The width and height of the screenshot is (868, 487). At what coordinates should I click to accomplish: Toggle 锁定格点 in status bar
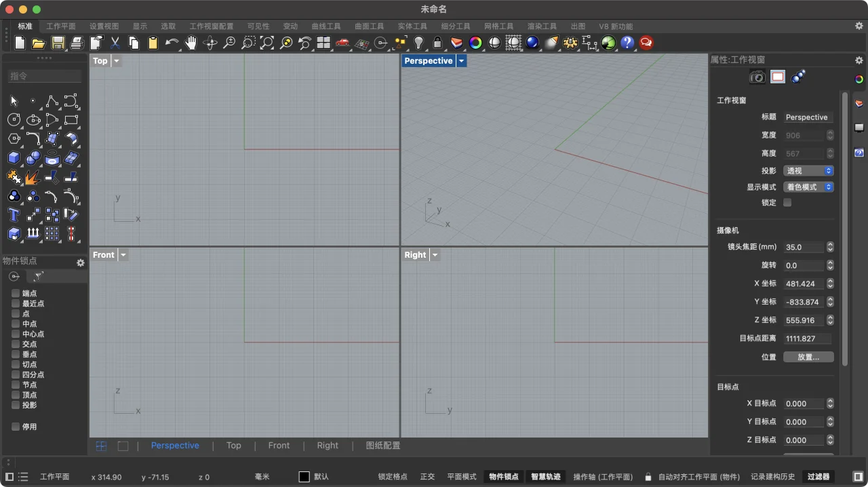pyautogui.click(x=393, y=477)
